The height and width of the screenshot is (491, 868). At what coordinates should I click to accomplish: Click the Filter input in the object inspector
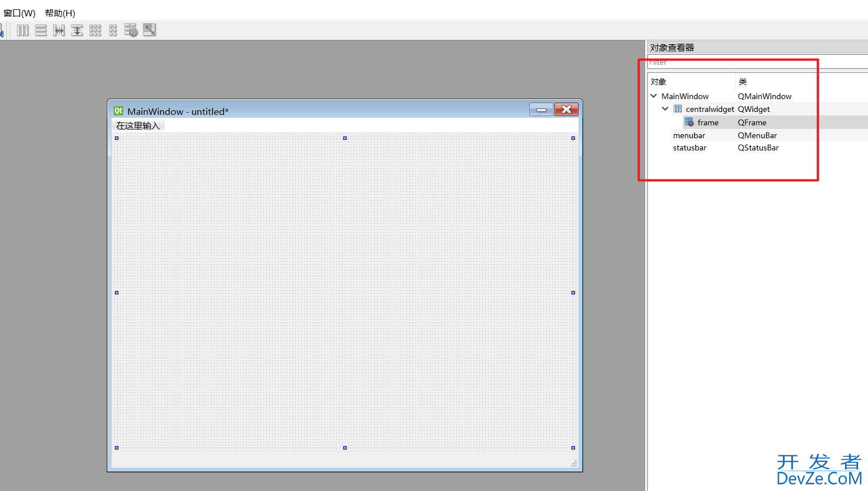coord(758,62)
